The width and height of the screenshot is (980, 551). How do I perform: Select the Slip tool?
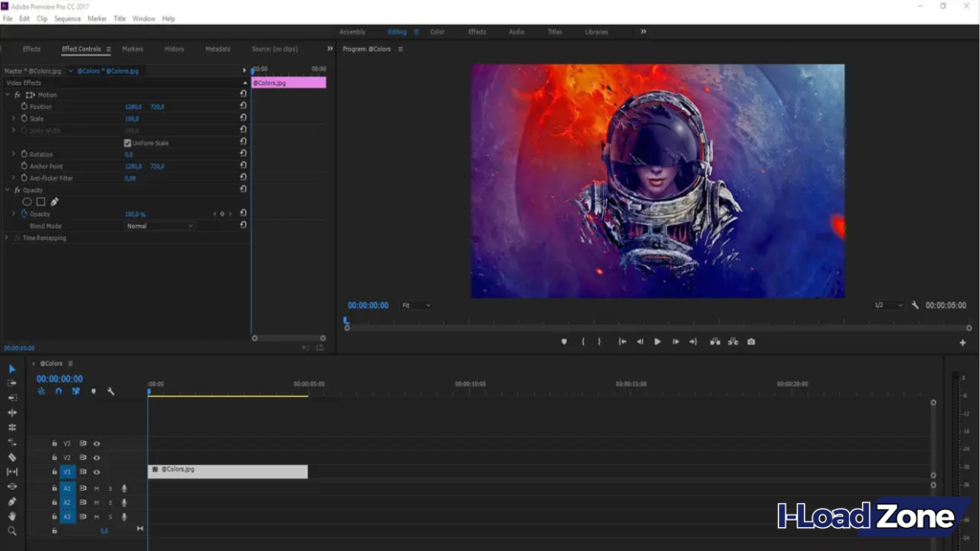point(11,472)
